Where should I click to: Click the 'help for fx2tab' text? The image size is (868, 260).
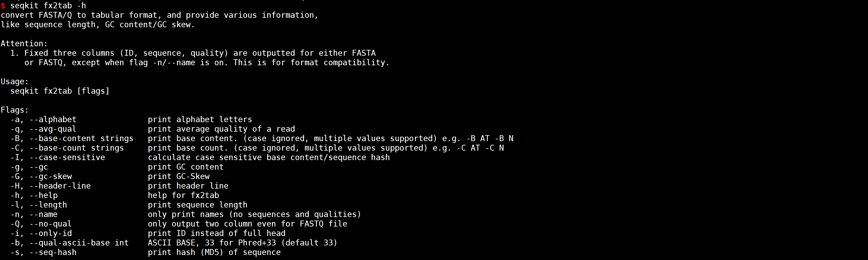click(x=183, y=195)
